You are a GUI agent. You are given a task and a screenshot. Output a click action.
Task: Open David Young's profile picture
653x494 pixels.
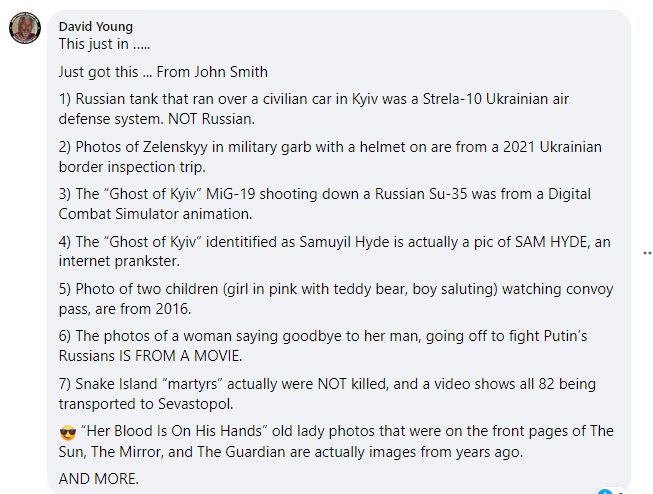pyautogui.click(x=25, y=28)
